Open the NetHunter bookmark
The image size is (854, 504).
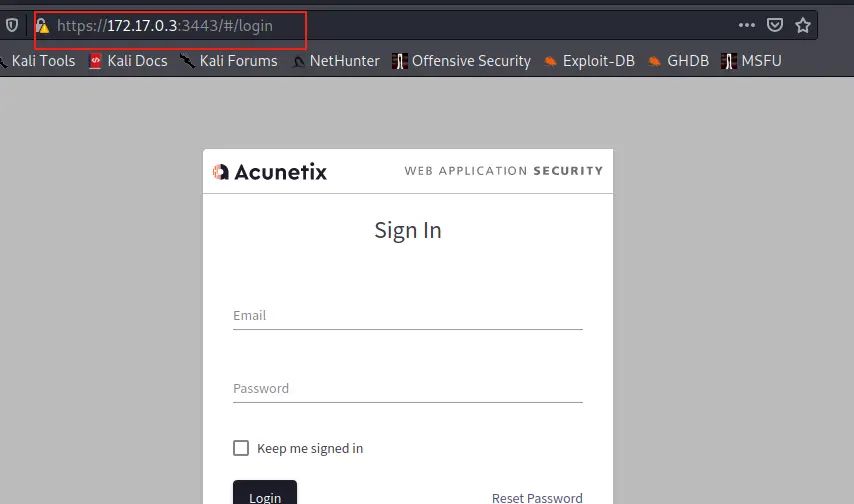(x=336, y=60)
